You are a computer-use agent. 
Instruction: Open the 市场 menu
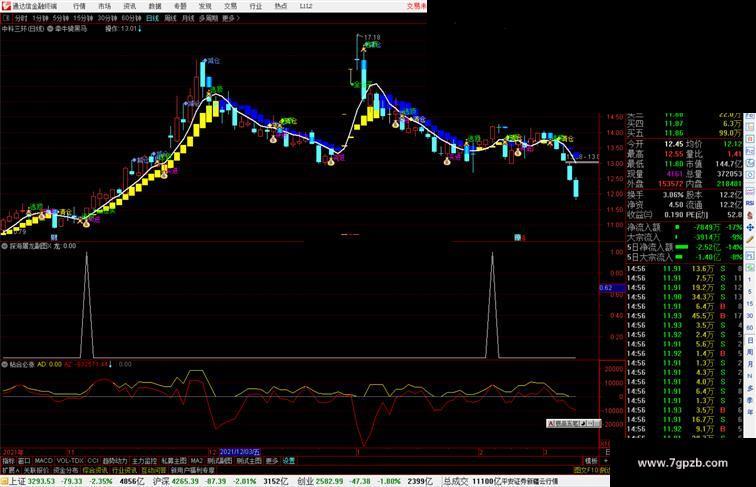click(x=104, y=6)
